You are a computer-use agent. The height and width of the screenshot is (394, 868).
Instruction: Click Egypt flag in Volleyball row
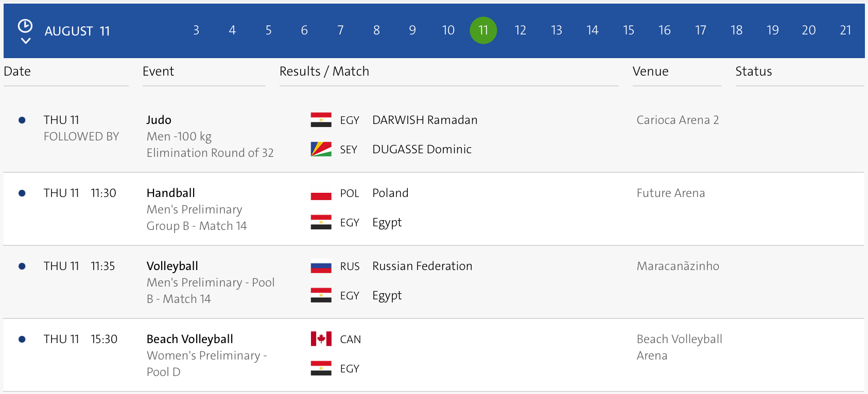tap(321, 295)
